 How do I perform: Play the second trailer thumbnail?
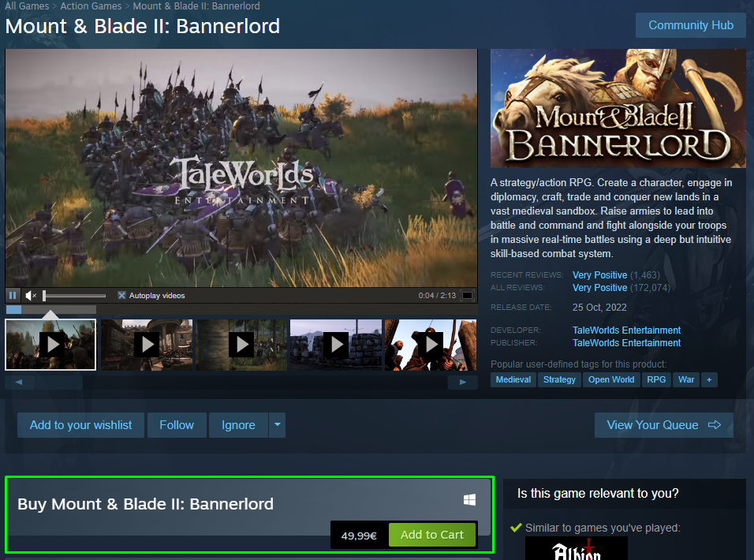[x=147, y=345]
